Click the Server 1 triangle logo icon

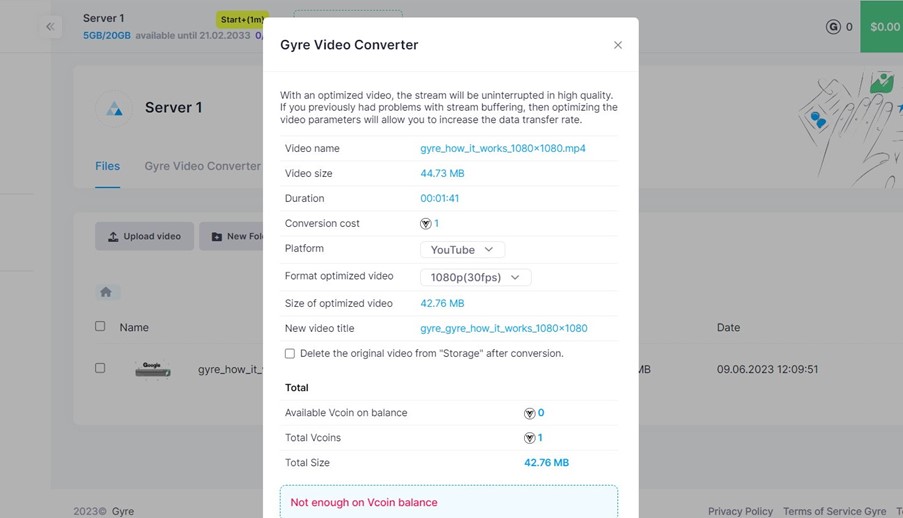point(115,109)
